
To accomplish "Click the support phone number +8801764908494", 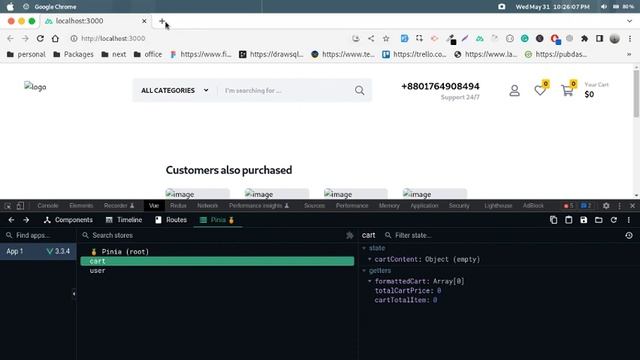I will 440,87.
